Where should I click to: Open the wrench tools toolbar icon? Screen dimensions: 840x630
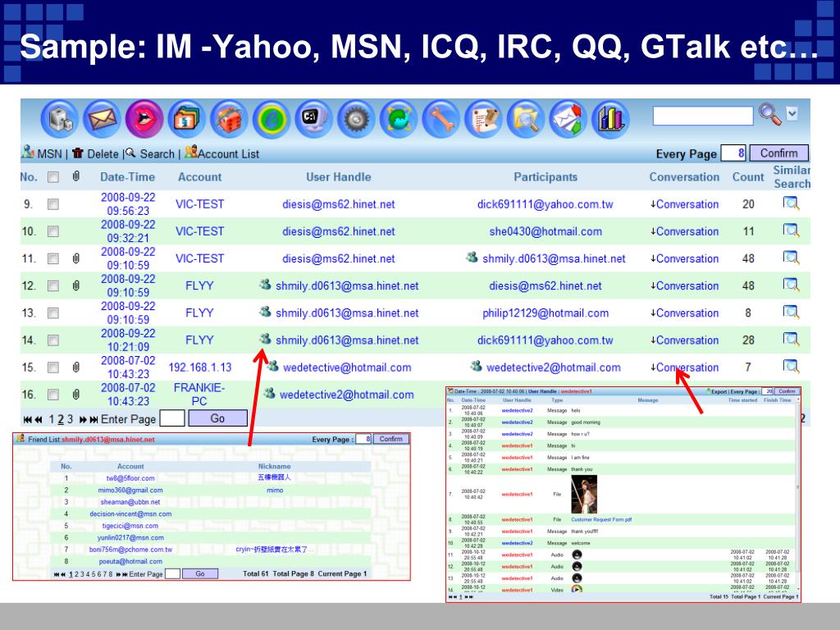click(441, 119)
